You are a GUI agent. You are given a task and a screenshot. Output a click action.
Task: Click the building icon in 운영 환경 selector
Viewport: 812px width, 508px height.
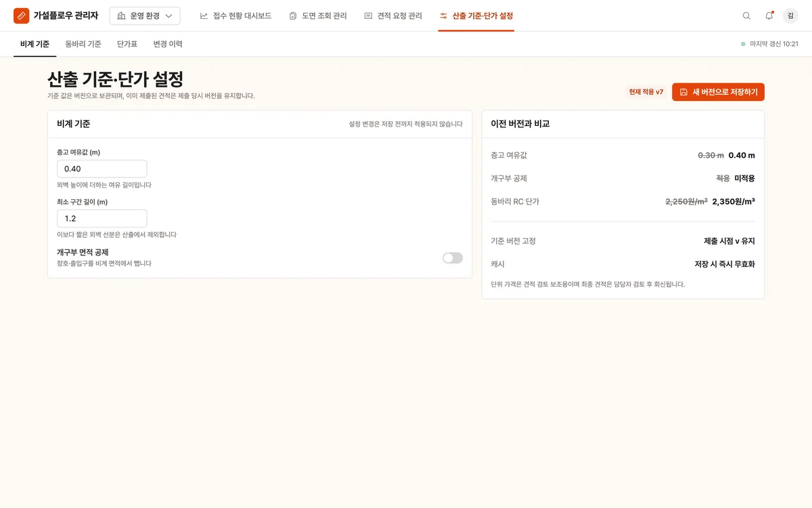(122, 16)
